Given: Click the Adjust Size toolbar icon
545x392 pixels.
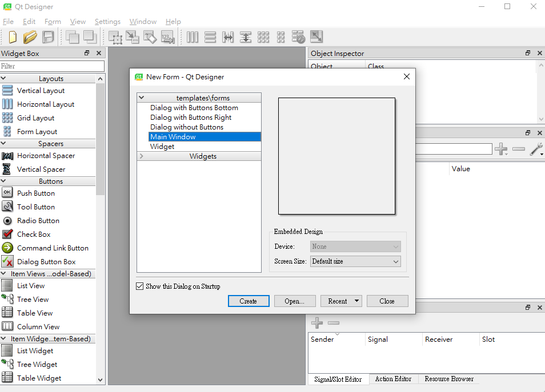Looking at the screenshot, I should point(316,37).
